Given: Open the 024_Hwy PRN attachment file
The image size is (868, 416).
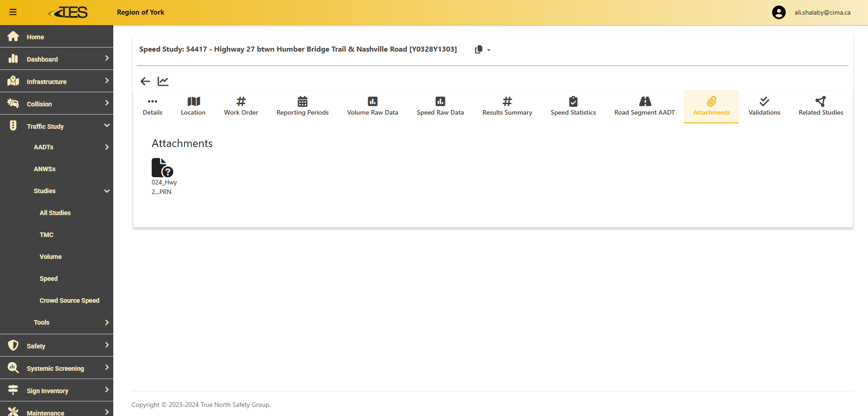Looking at the screenshot, I should [x=163, y=168].
